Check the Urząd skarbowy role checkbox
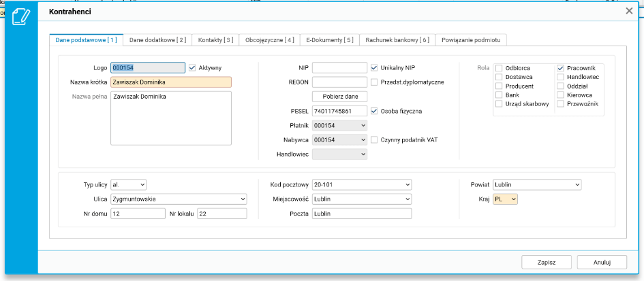This screenshot has height=281, width=644. (499, 104)
